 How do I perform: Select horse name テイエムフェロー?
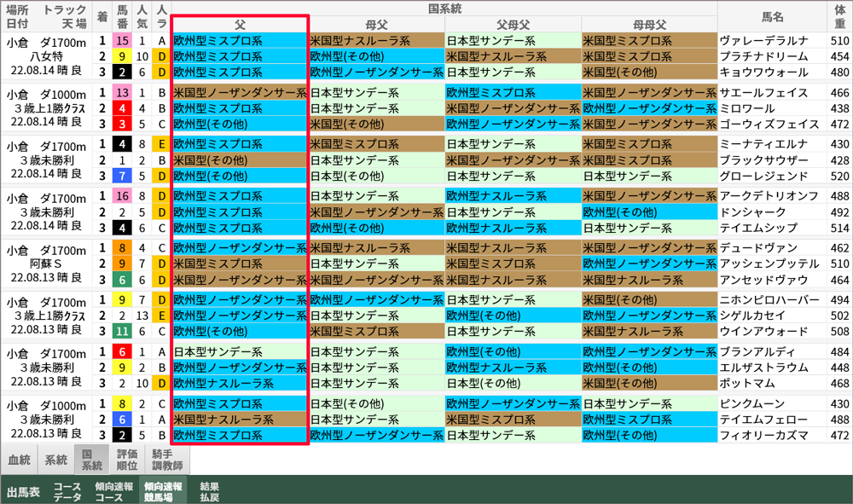point(763,420)
